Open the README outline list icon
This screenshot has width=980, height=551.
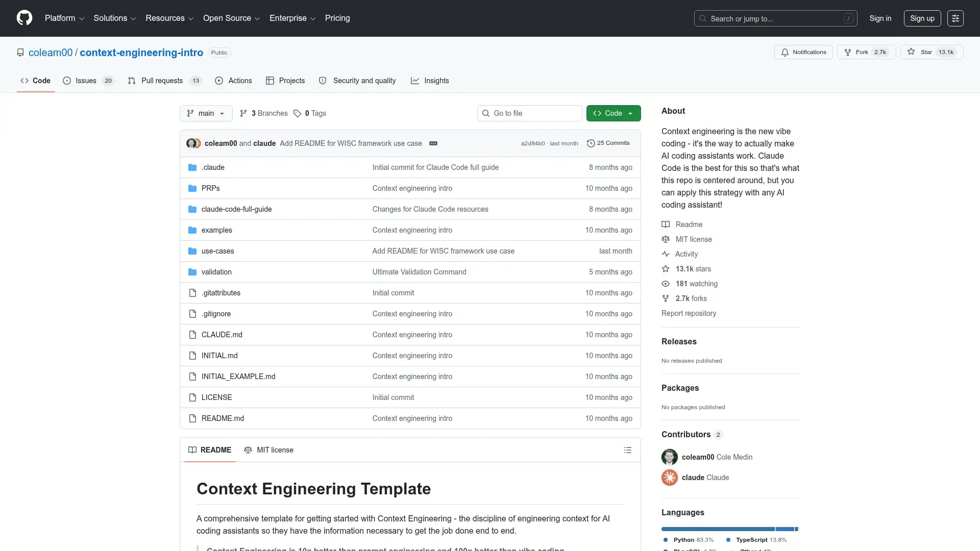[627, 450]
